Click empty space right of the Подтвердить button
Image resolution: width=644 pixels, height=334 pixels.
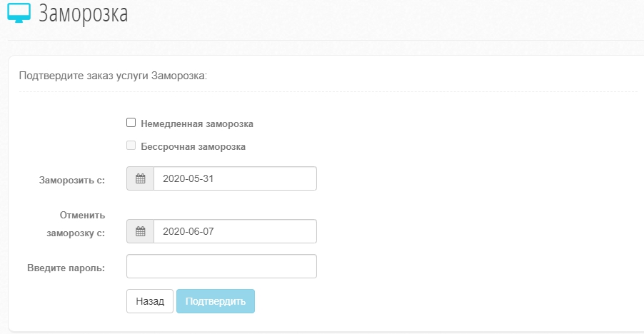pos(411,301)
